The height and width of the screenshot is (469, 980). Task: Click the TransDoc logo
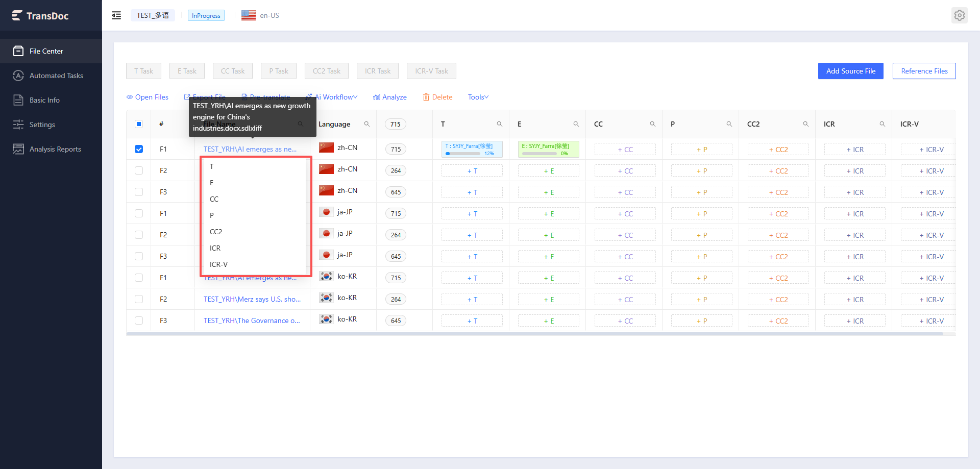click(x=40, y=16)
